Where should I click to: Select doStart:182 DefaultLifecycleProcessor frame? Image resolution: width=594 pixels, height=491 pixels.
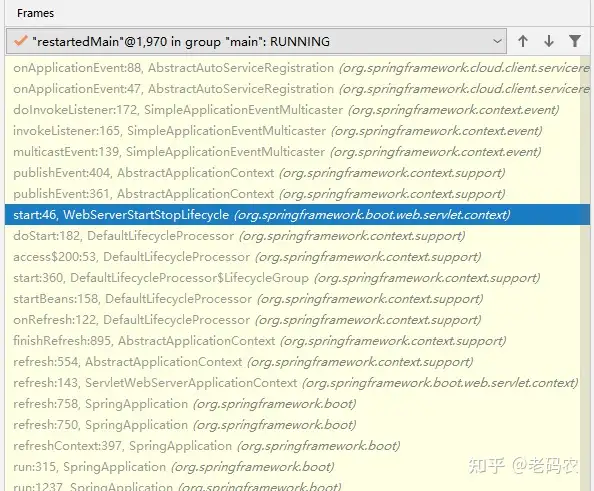coord(292,236)
